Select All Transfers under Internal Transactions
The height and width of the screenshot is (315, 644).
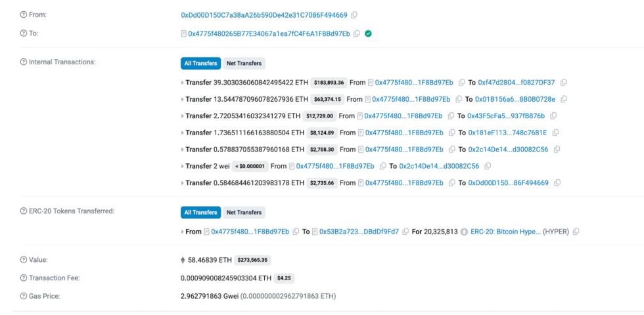click(200, 64)
